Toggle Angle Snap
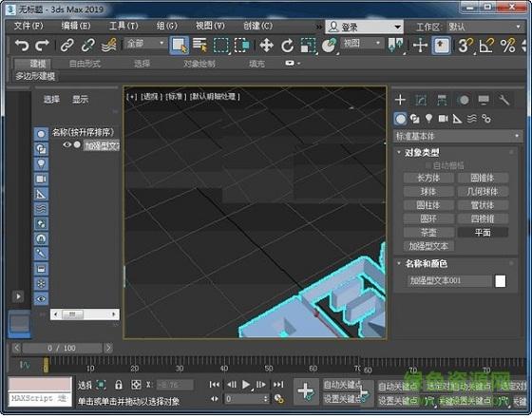The image size is (532, 418). 486,46
